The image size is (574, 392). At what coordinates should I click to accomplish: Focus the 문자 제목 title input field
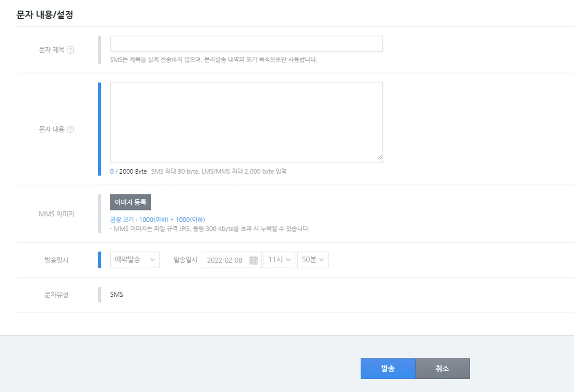[246, 44]
